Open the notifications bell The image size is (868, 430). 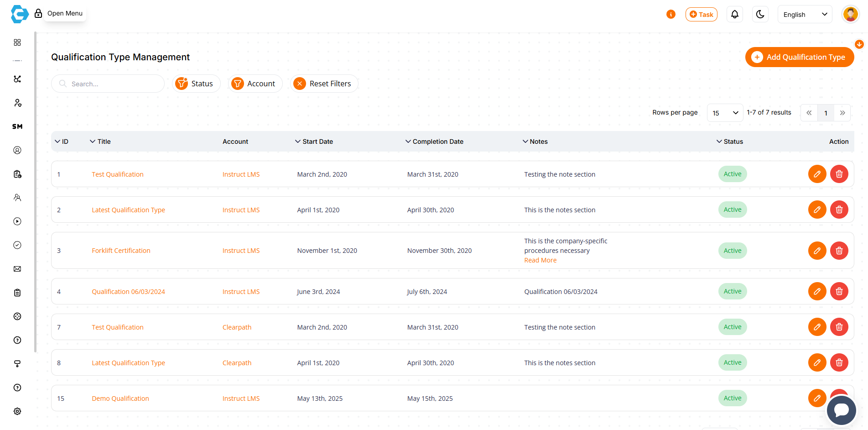[735, 14]
